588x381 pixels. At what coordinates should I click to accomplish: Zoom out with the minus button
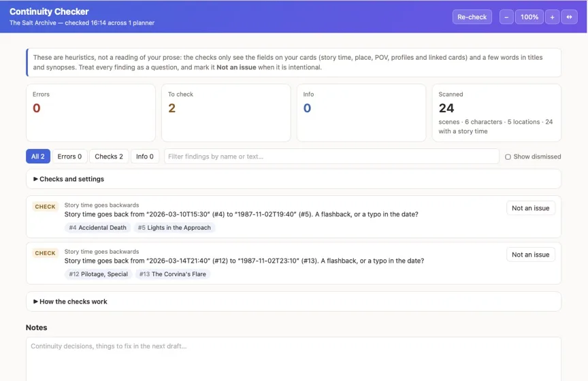coord(506,17)
